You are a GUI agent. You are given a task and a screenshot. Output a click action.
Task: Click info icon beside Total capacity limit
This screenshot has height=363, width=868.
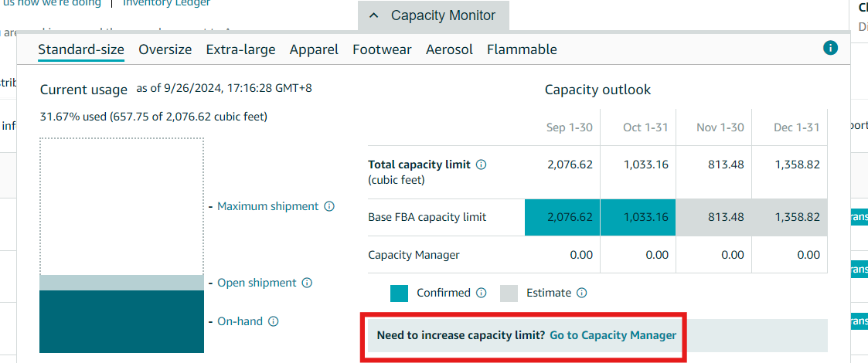481,165
